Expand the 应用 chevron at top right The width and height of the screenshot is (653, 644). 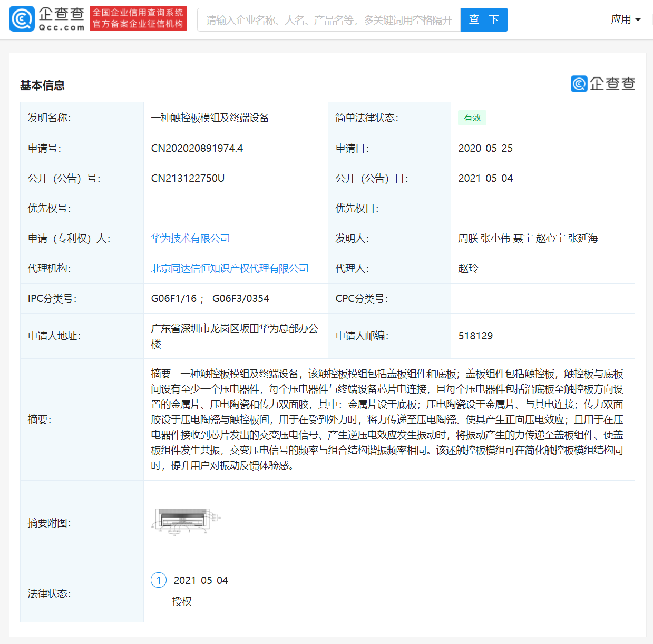coord(638,21)
